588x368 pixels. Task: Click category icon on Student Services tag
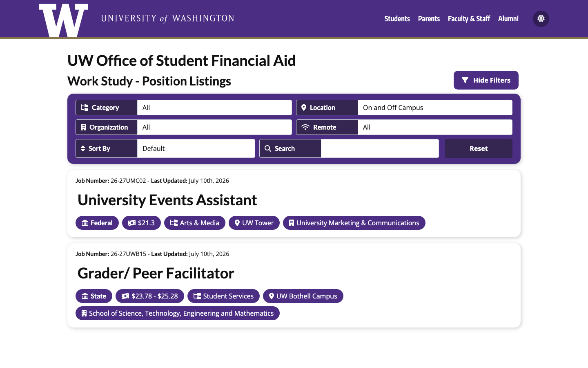click(x=197, y=296)
